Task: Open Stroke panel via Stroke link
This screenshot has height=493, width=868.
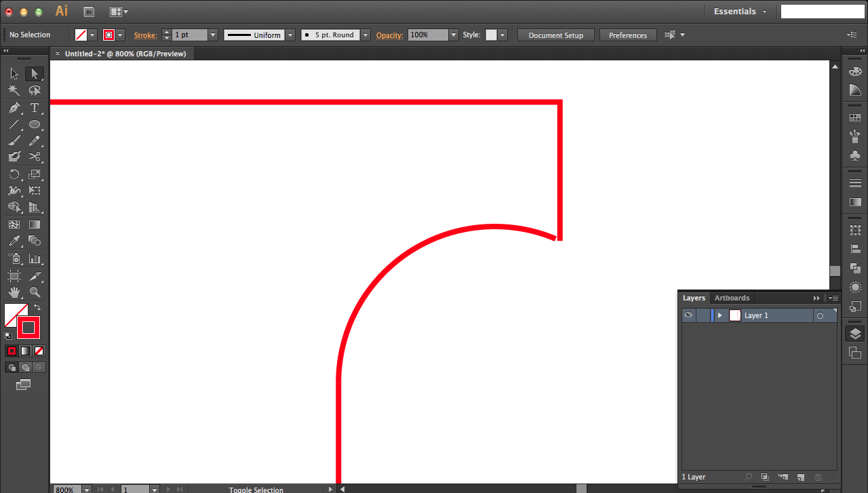Action: 145,35
